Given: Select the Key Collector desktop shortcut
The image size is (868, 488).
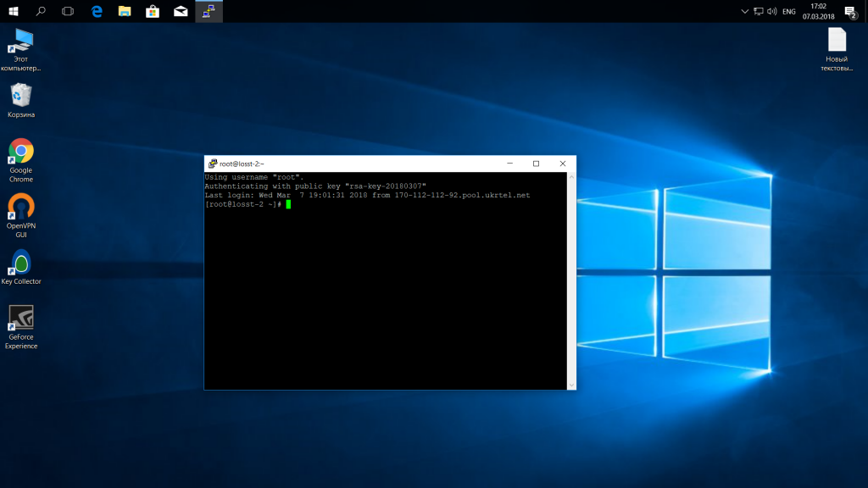Looking at the screenshot, I should (x=21, y=263).
